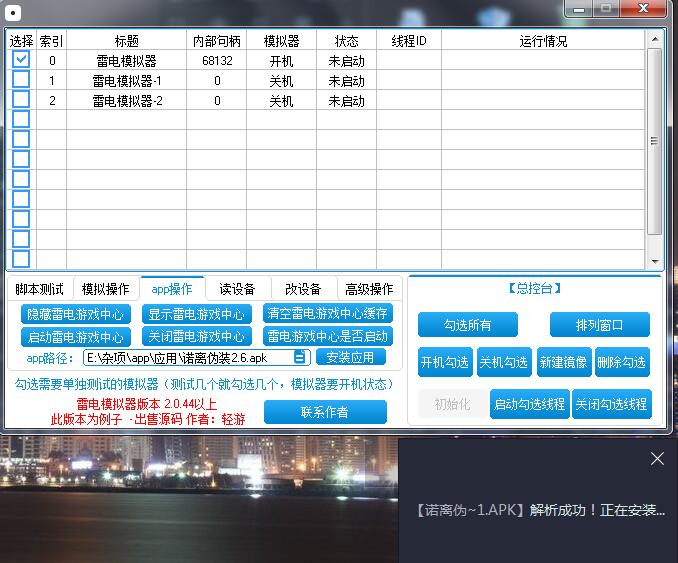Open the 读设备 tab
The height and width of the screenshot is (563, 678).
click(237, 289)
